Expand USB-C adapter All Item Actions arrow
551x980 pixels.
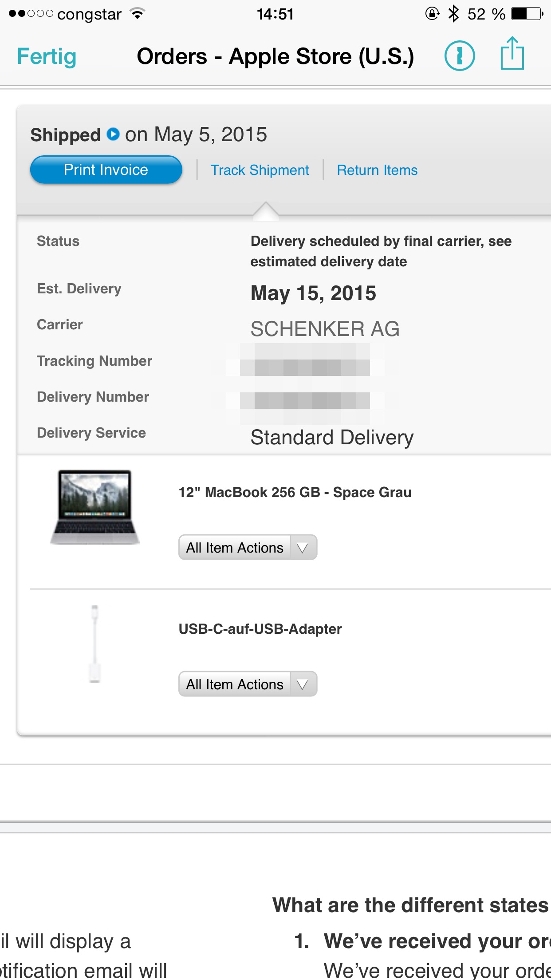(x=303, y=684)
